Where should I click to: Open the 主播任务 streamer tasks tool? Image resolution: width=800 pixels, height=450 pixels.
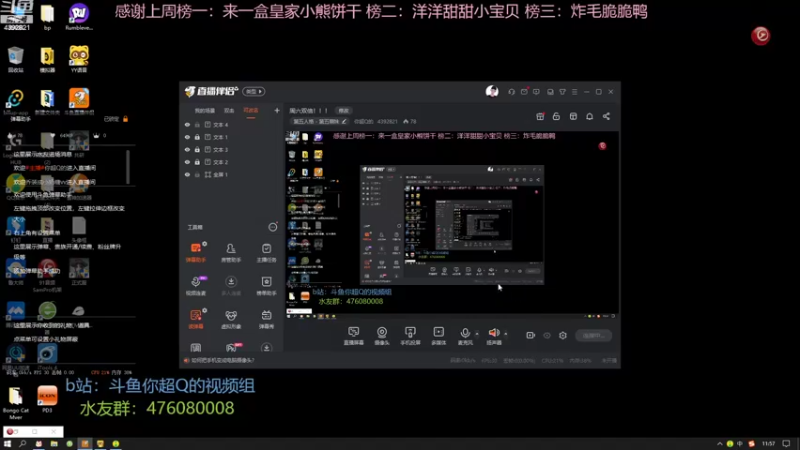(x=266, y=252)
